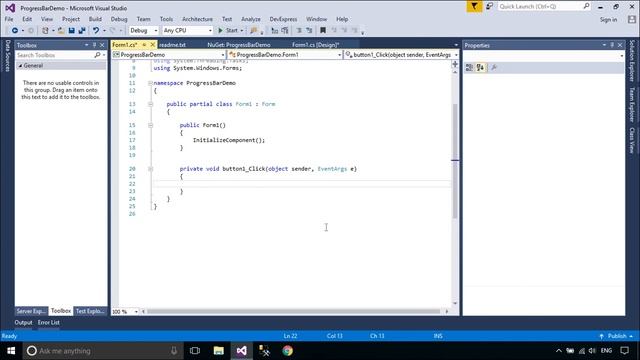Collapse the class Form1 outlining block
Screen dimensions: 640x360
tap(150, 104)
